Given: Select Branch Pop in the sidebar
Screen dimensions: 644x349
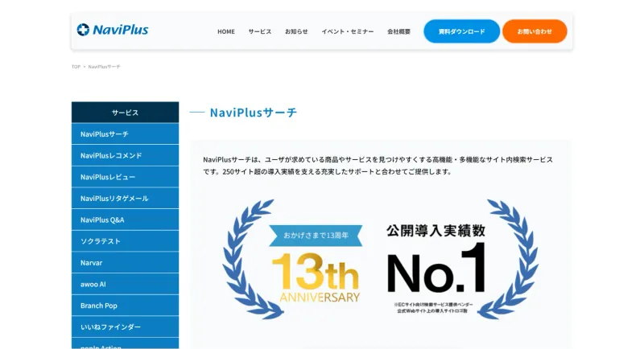Looking at the screenshot, I should (x=126, y=306).
